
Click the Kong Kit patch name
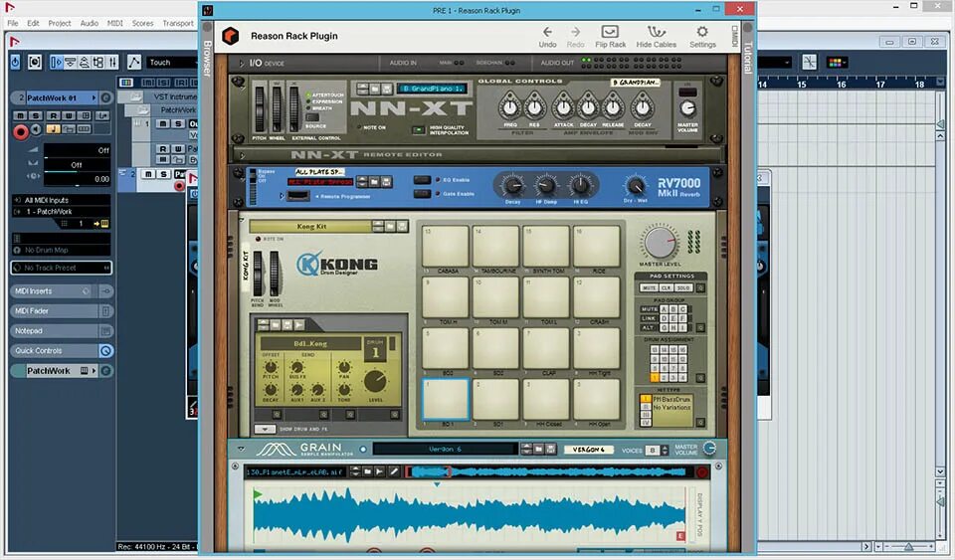tap(310, 227)
